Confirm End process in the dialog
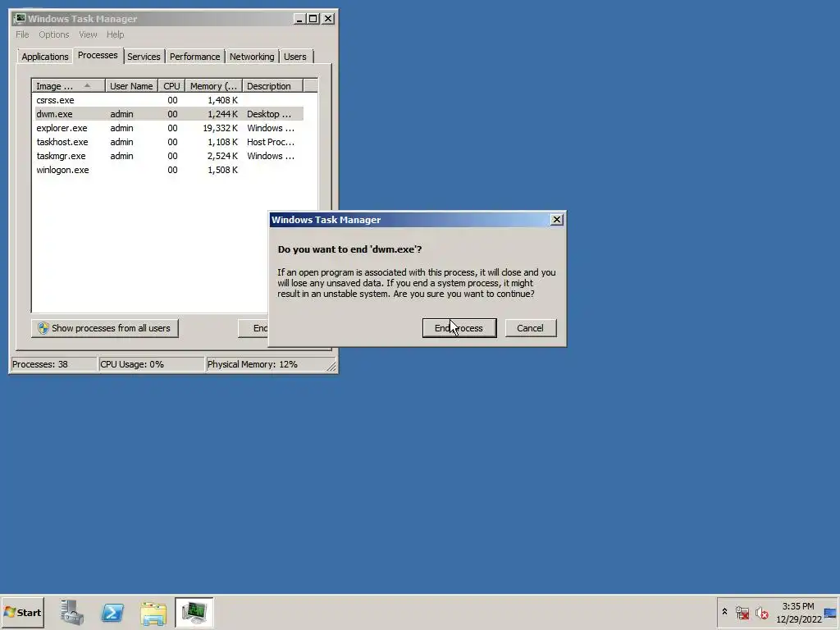This screenshot has width=840, height=630. [x=459, y=328]
